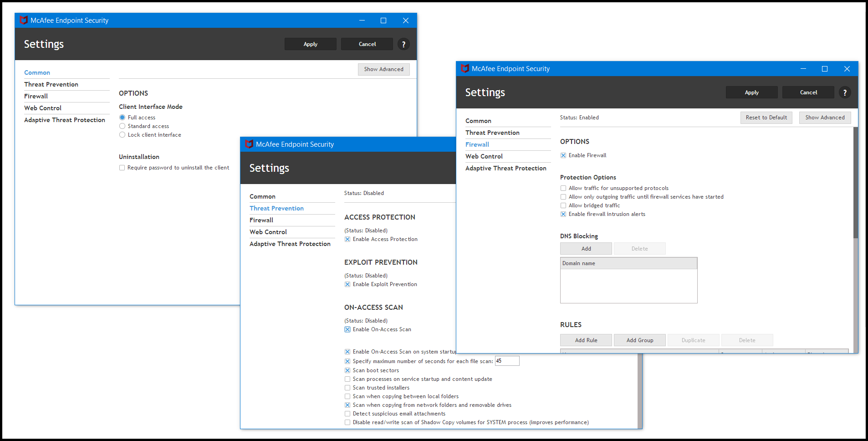868x441 pixels.
Task: Enable Scan trusted installers
Action: click(347, 388)
